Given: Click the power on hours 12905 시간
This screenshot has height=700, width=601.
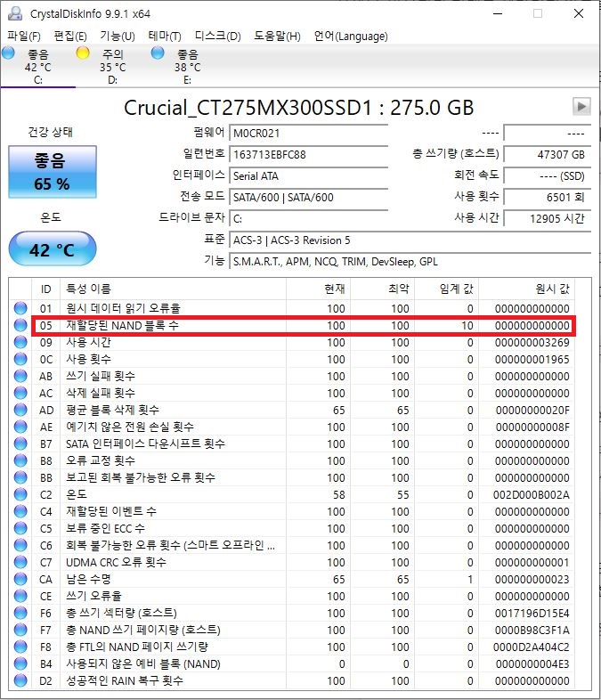Looking at the screenshot, I should pyautogui.click(x=548, y=219).
